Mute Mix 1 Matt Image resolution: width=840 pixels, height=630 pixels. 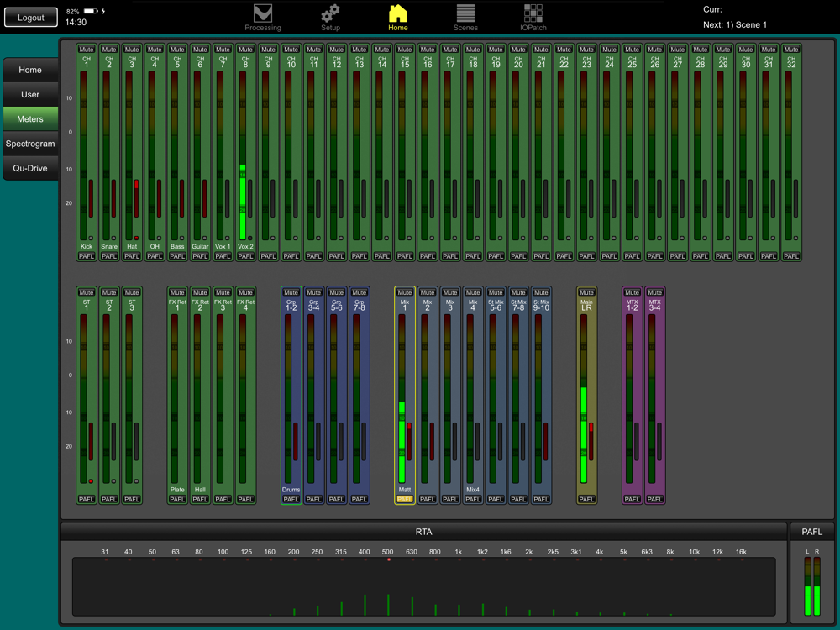(x=405, y=292)
